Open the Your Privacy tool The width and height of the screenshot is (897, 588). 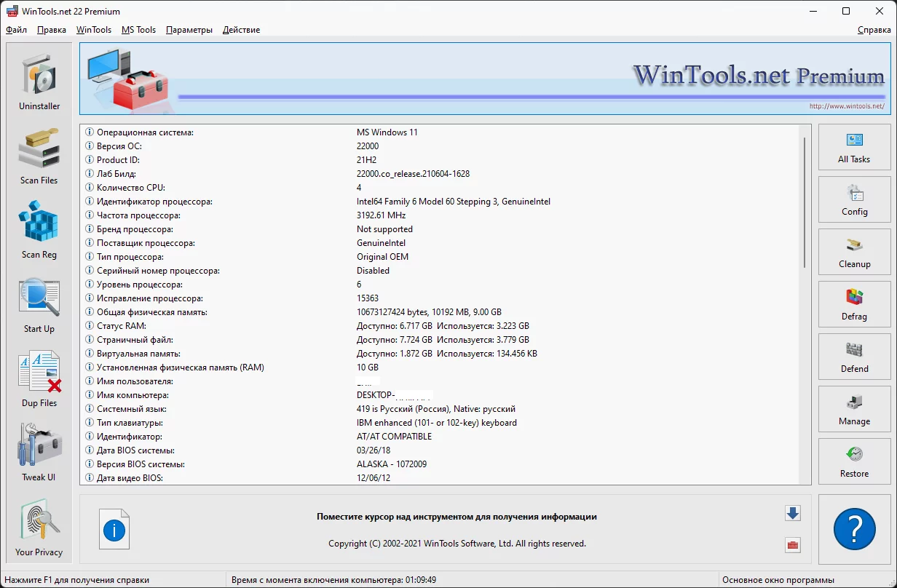(x=39, y=526)
